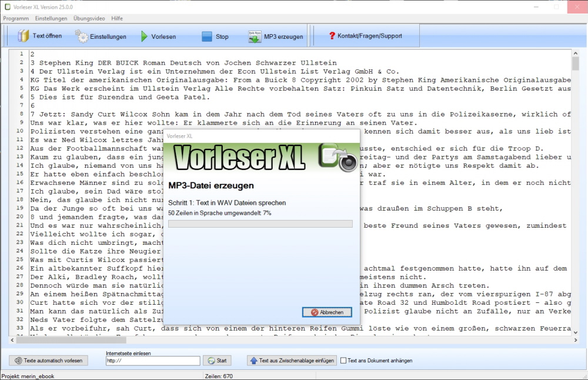Open the Übungsvideo menu
The height and width of the screenshot is (380, 588).
89,18
